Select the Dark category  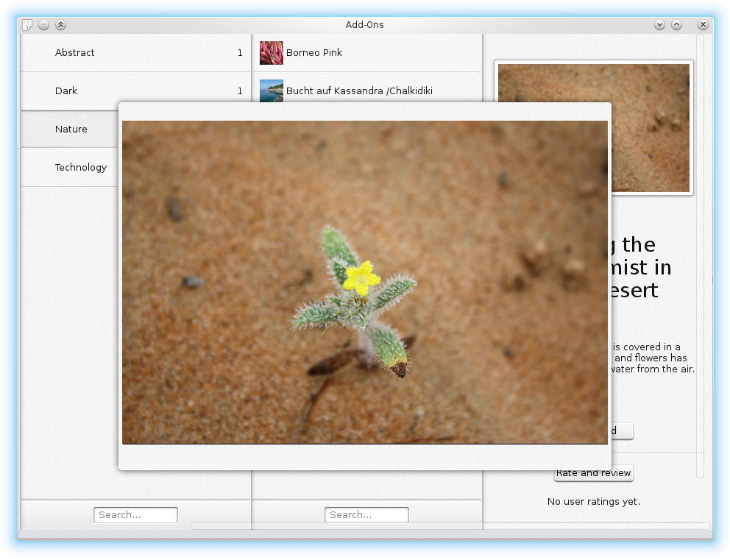[66, 91]
